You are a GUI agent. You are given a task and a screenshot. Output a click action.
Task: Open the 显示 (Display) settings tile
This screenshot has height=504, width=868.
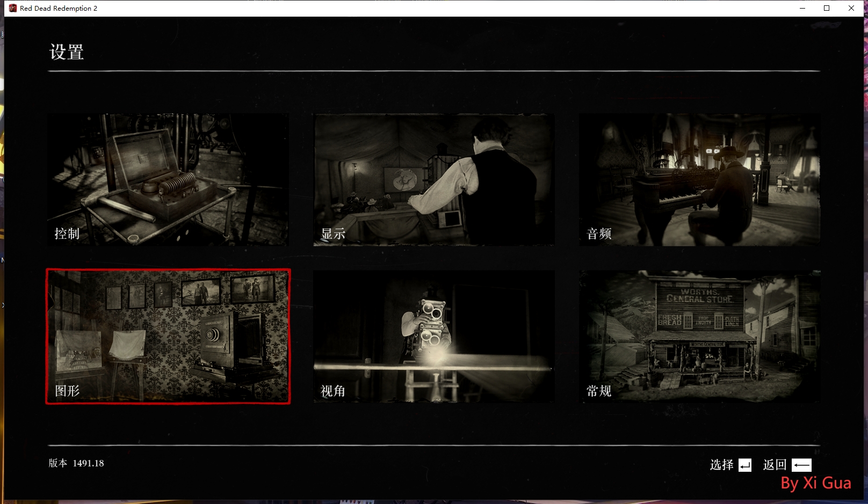point(433,180)
